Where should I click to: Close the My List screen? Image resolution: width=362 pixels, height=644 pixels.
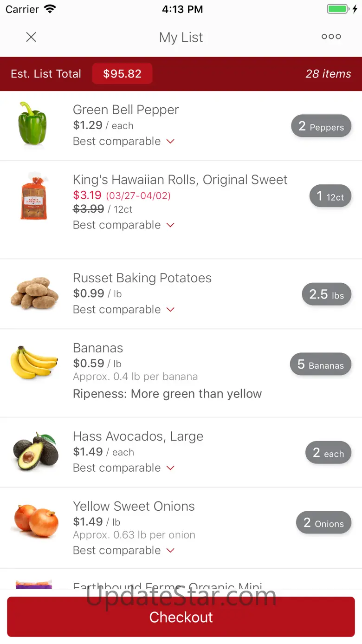[x=31, y=37]
